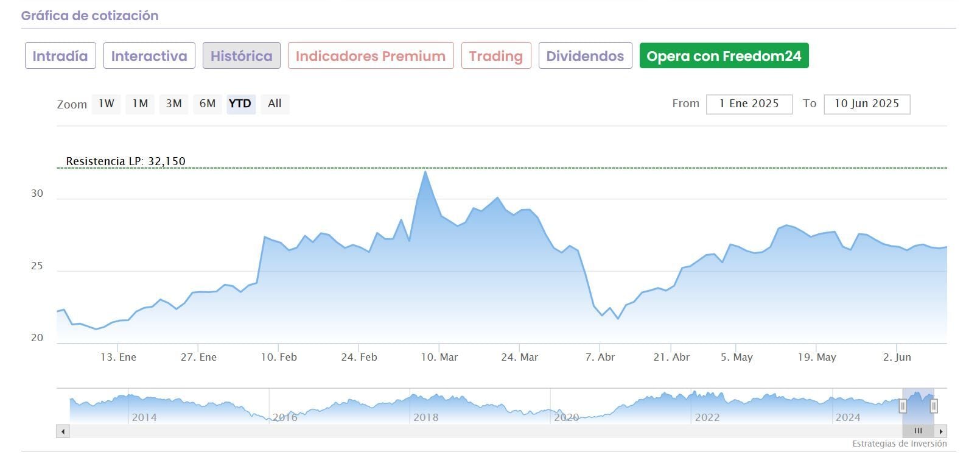The image size is (980, 474).
Task: Open the Interactiva chart tab
Action: [x=149, y=56]
